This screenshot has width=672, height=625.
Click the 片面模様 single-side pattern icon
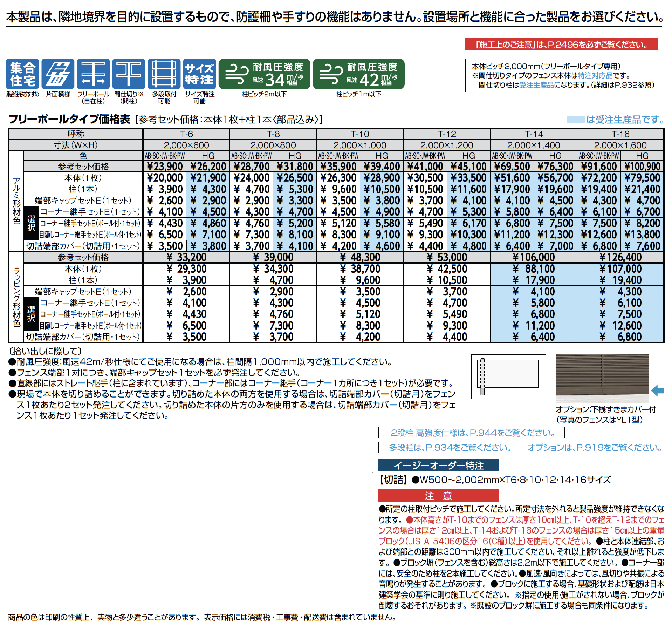[58, 74]
